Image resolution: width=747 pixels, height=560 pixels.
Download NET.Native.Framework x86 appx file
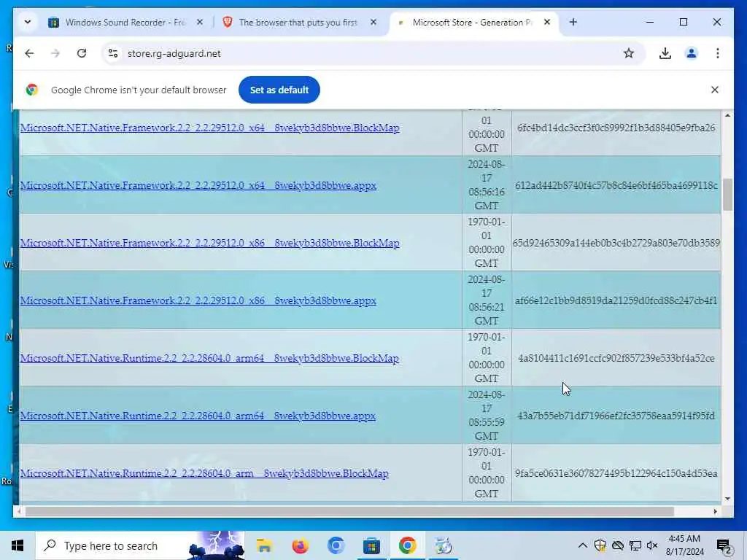pyautogui.click(x=198, y=300)
